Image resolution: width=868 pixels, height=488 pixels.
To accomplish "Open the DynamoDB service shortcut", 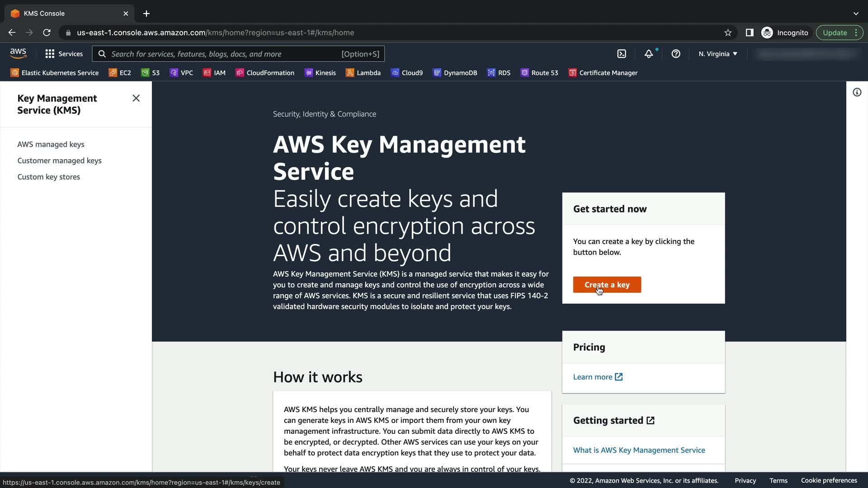I will pos(455,73).
